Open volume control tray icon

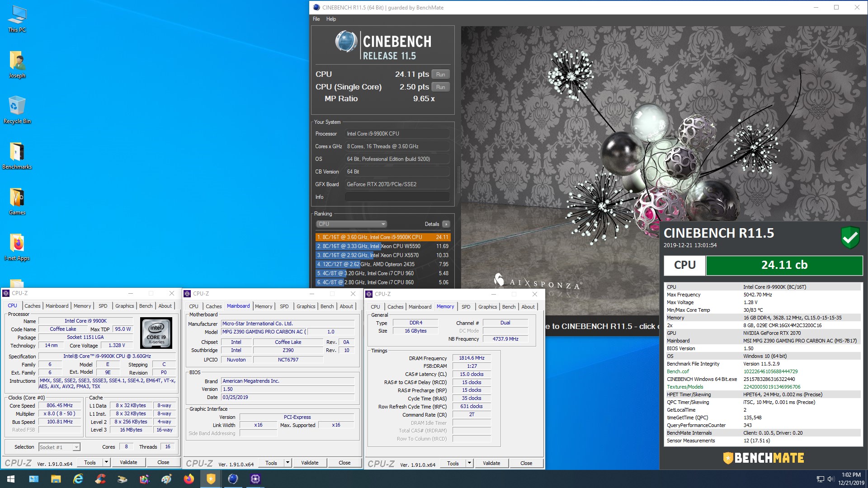(x=830, y=479)
